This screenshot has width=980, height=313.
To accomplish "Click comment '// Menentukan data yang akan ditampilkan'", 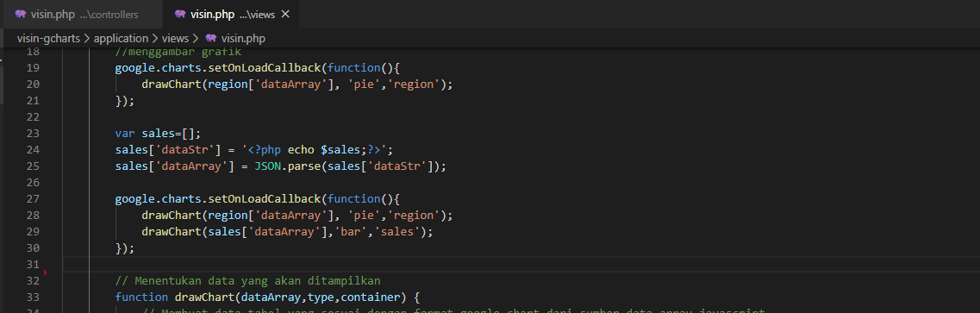I will pos(247,280).
